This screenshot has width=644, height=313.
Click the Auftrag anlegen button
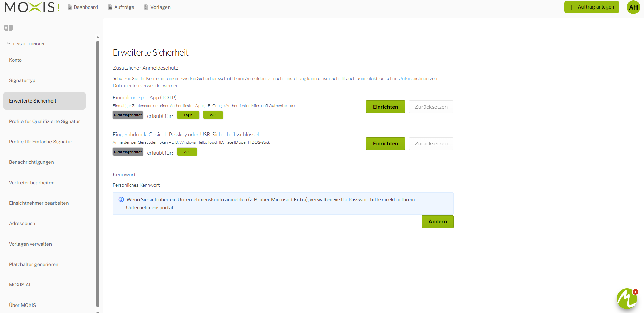pyautogui.click(x=591, y=7)
